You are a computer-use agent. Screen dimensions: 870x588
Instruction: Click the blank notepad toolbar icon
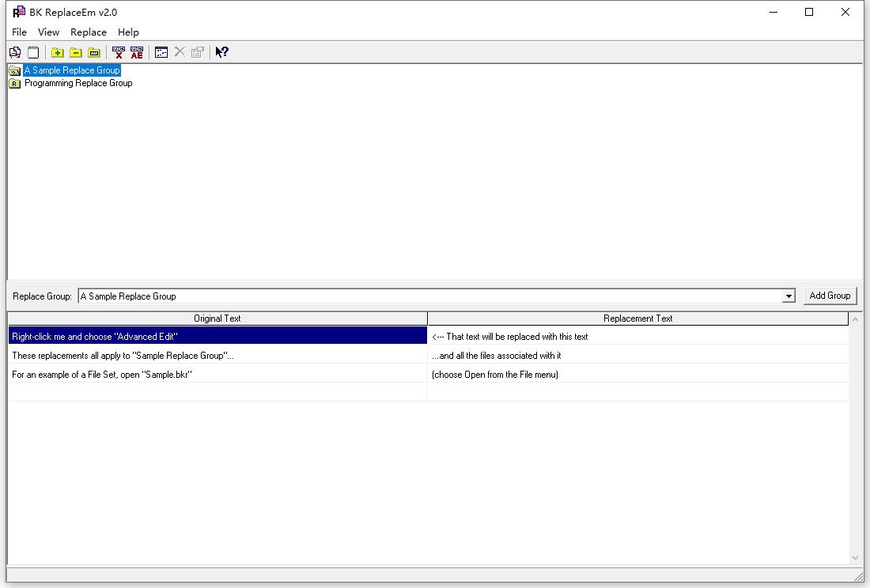click(x=33, y=52)
